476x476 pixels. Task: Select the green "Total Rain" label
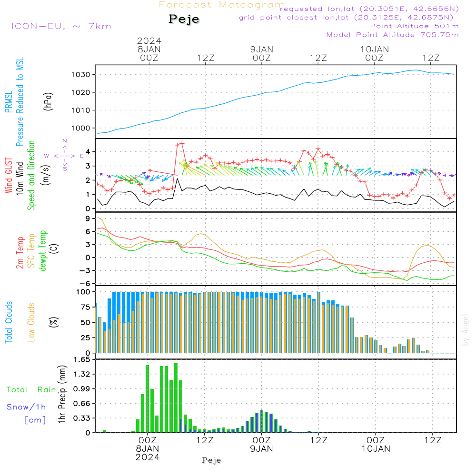click(x=31, y=390)
